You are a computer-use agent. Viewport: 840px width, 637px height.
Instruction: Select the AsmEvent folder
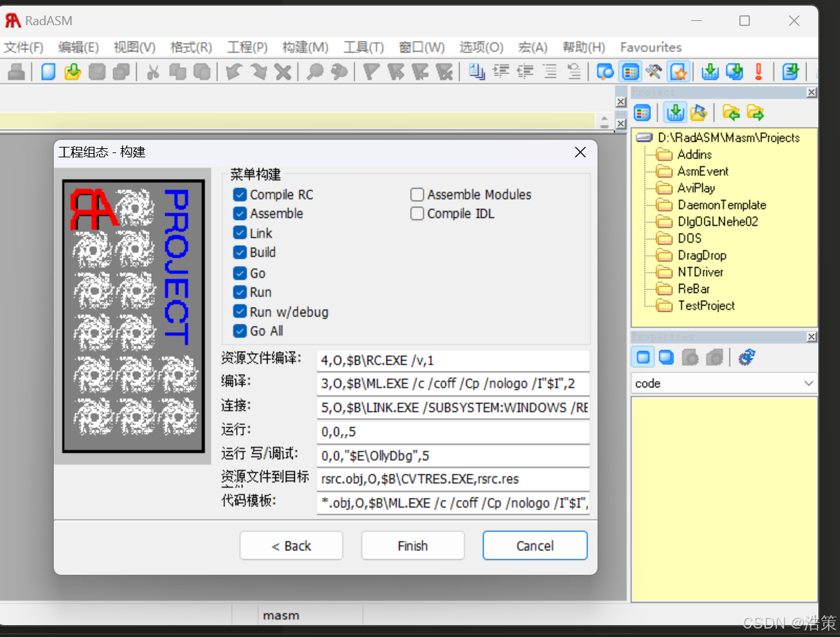[703, 171]
